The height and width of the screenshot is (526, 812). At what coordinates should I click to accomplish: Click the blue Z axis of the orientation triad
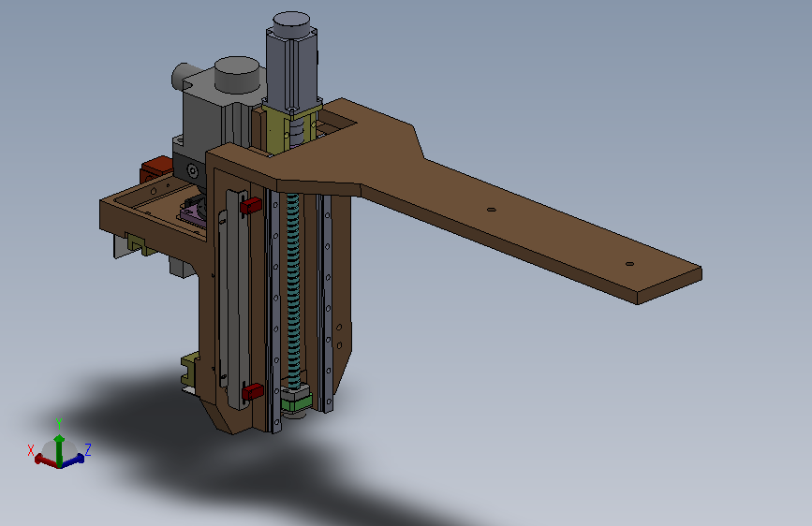(73, 460)
